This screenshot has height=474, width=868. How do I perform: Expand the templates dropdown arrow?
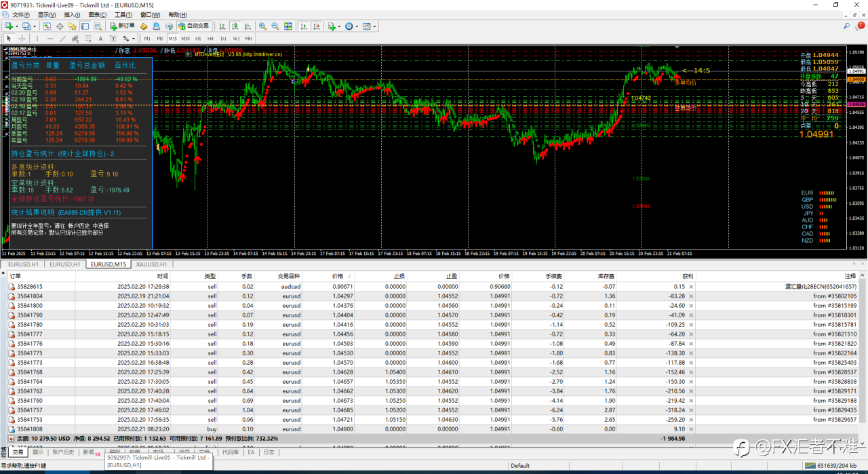(374, 26)
